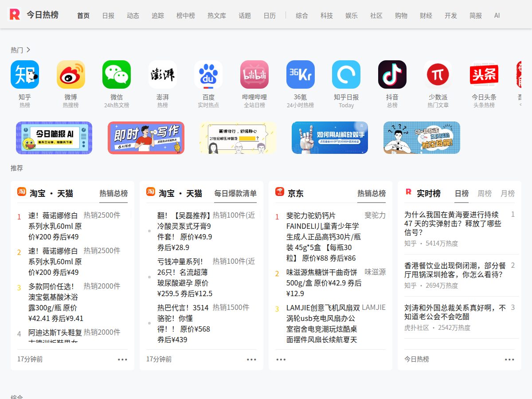This screenshot has width=532, height=399.
Task: Open the 知乎日报 circle icon
Action: [x=346, y=74]
